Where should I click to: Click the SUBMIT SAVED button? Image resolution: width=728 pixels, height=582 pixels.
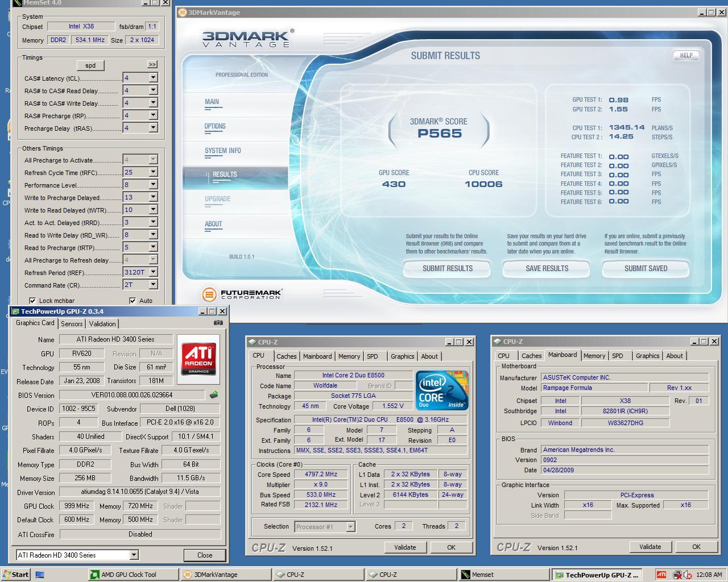pos(646,268)
